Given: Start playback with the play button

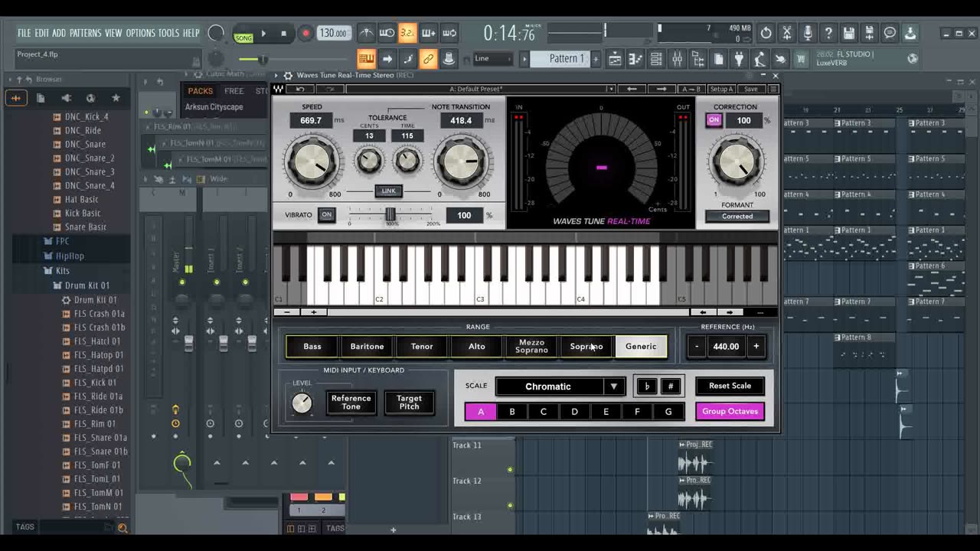Looking at the screenshot, I should coord(263,34).
